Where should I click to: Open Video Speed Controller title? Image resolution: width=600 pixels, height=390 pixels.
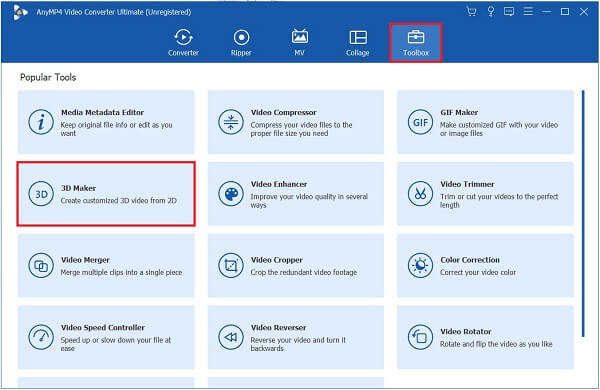point(103,328)
